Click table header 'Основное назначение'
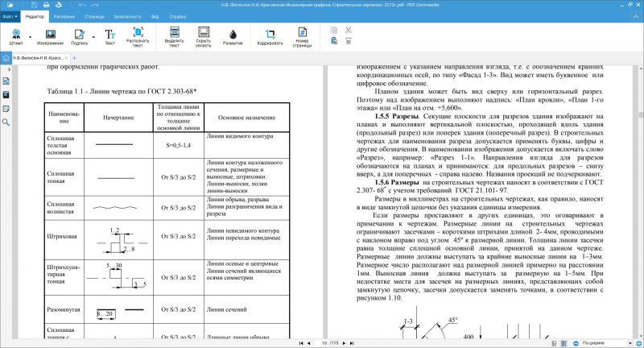This screenshot has height=348, width=644. pos(246,118)
